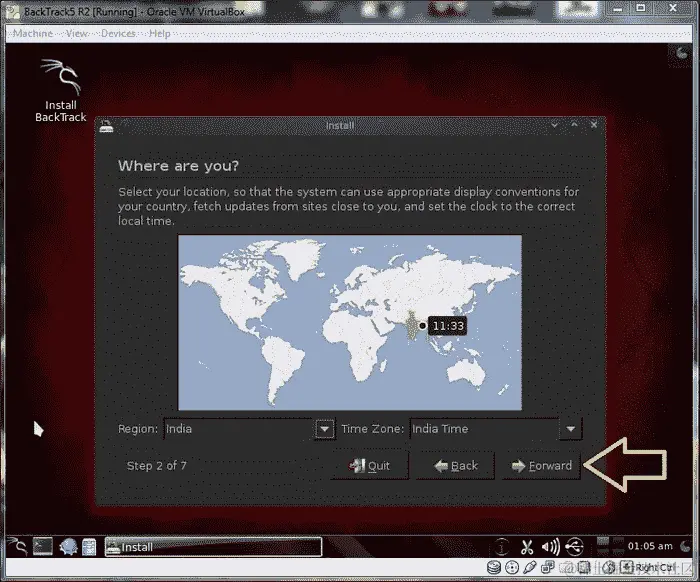Click the volume speaker tray icon
The width and height of the screenshot is (700, 582).
[x=550, y=547]
